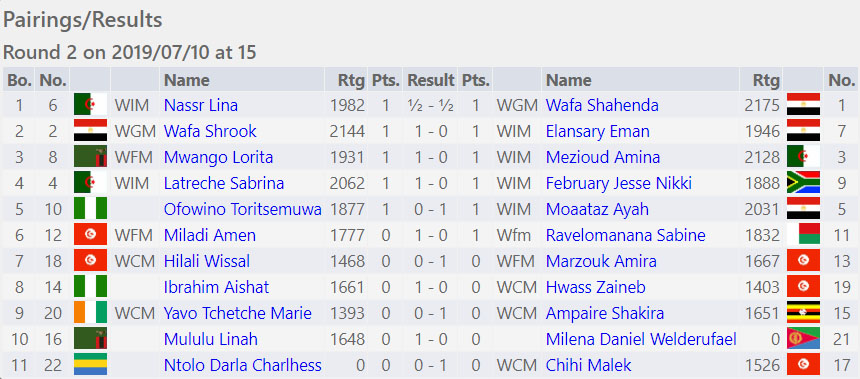Image resolution: width=860 pixels, height=379 pixels.
Task: Click the Algerian flag beside Nassr Lina
Action: (x=90, y=104)
